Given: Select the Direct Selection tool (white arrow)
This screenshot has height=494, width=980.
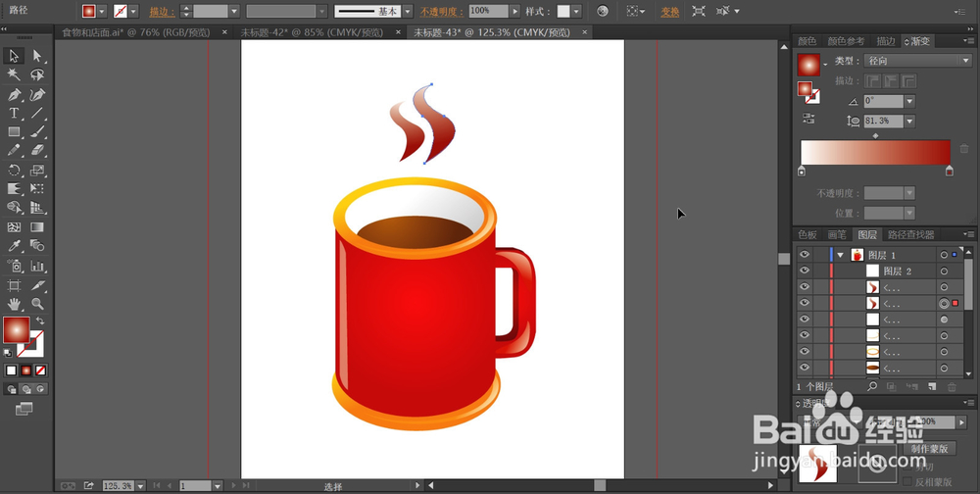Looking at the screenshot, I should point(37,56).
